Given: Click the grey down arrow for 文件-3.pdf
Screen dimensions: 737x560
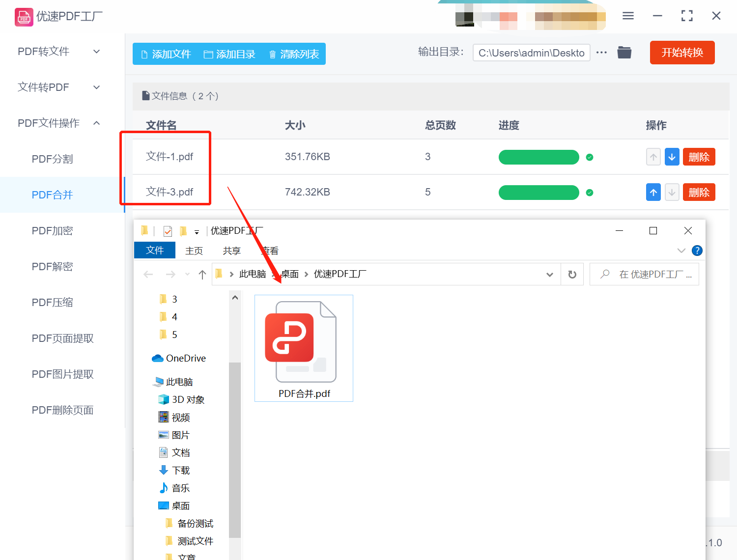Looking at the screenshot, I should click(x=672, y=193).
